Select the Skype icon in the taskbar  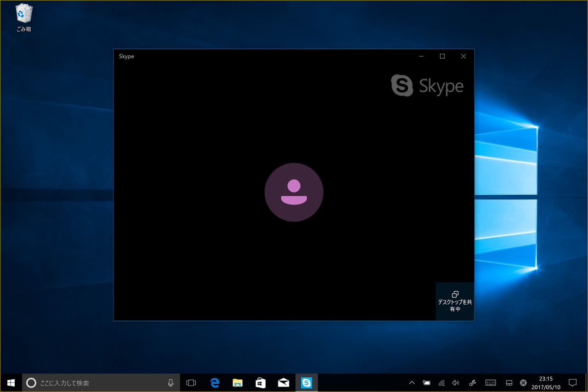click(306, 382)
